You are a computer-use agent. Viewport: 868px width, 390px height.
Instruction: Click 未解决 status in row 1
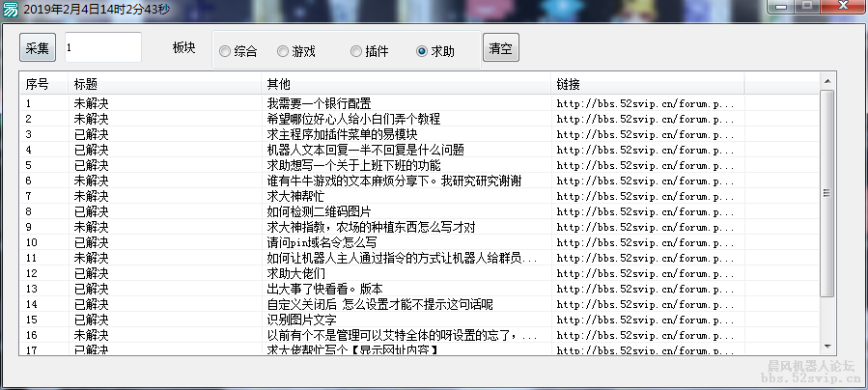tap(92, 103)
